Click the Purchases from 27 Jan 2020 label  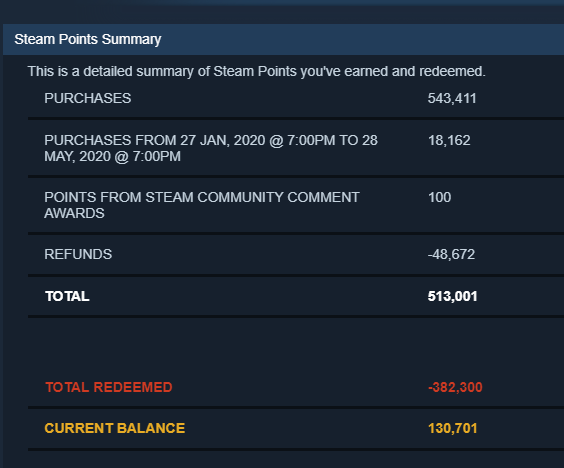point(211,148)
